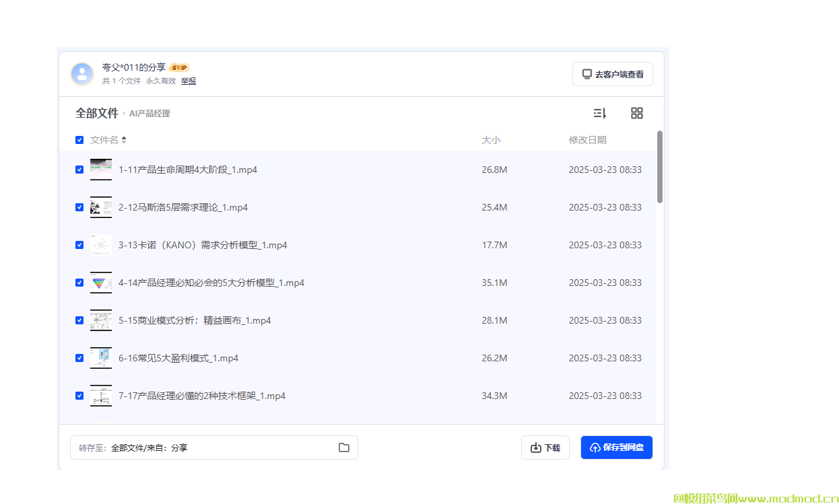This screenshot has height=504, width=839.
Task: Switch to grid view icon
Action: [x=637, y=113]
